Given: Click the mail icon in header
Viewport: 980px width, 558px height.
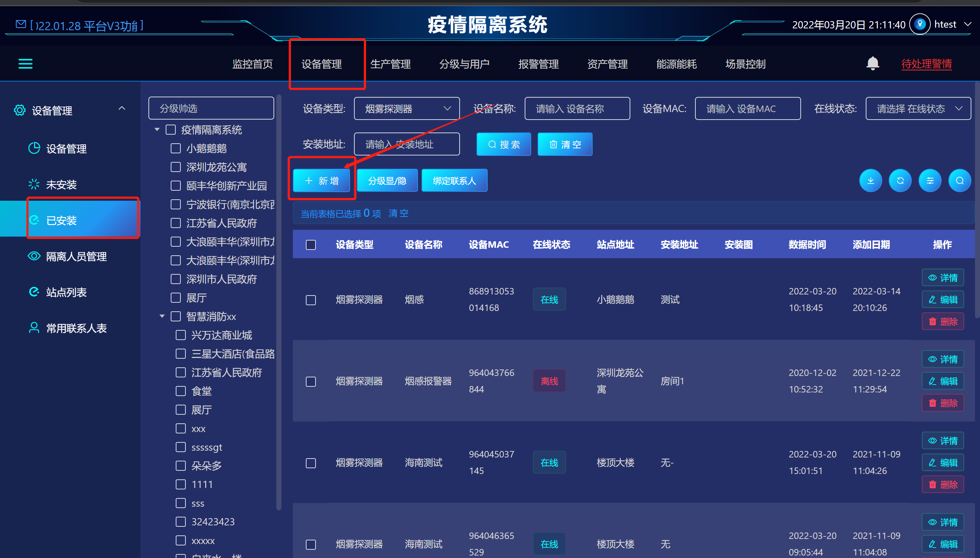Looking at the screenshot, I should [21, 24].
